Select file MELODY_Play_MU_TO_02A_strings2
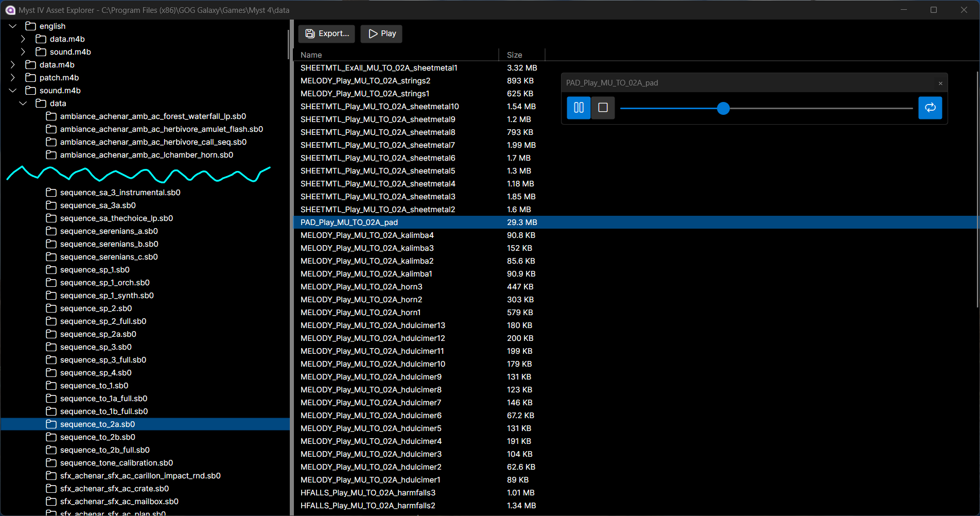This screenshot has width=980, height=516. pos(365,80)
